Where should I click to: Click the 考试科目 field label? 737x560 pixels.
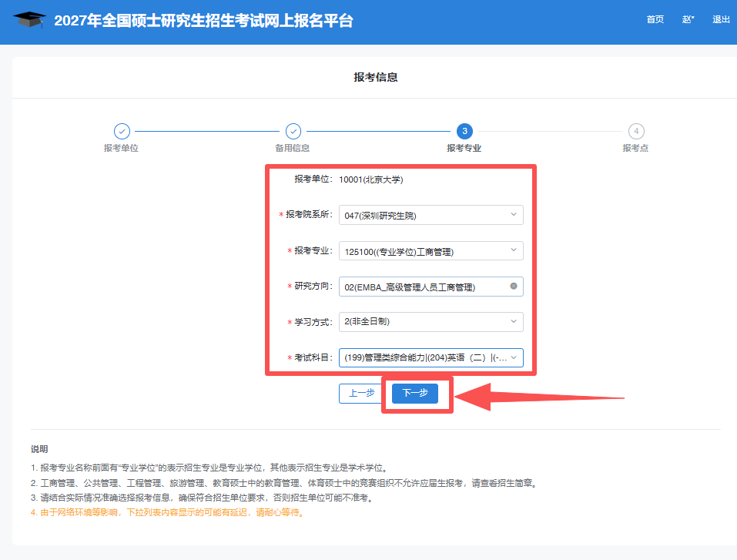pos(313,358)
